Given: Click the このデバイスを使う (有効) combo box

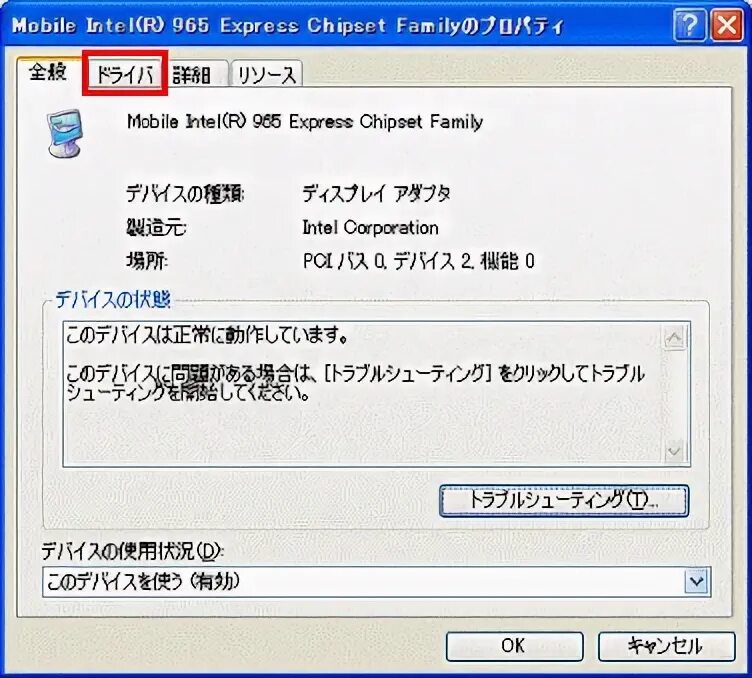Looking at the screenshot, I should point(376,582).
